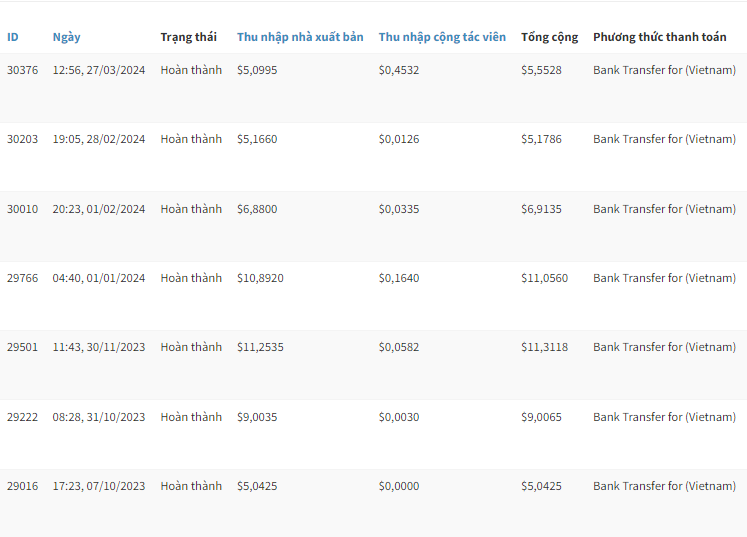Click total amount $6,9135

[x=541, y=209]
